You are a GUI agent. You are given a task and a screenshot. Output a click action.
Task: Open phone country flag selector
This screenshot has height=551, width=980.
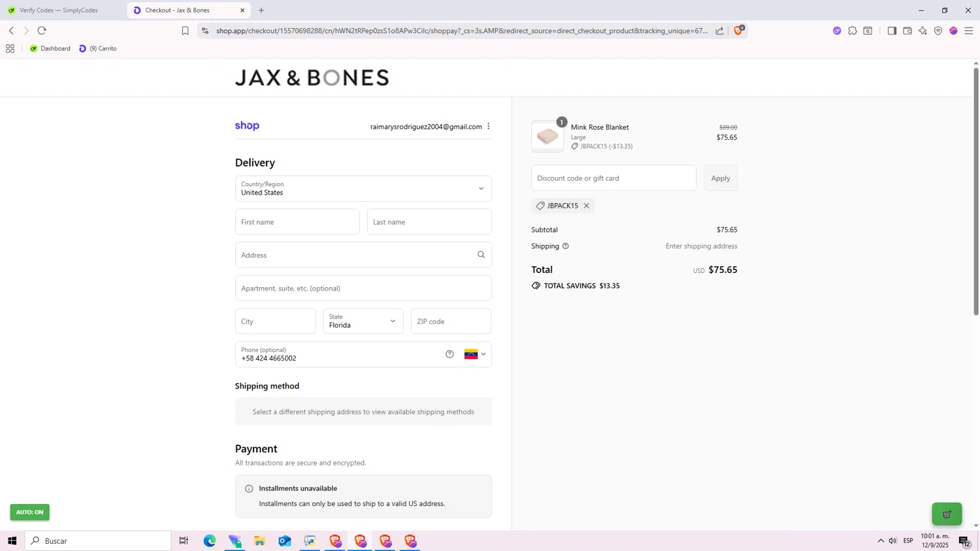pyautogui.click(x=475, y=354)
